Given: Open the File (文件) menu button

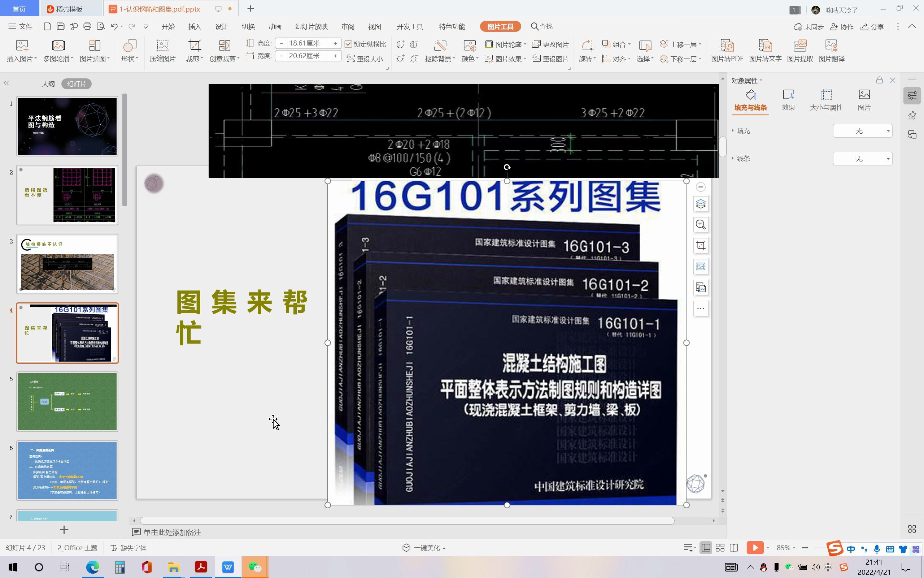Looking at the screenshot, I should (20, 26).
